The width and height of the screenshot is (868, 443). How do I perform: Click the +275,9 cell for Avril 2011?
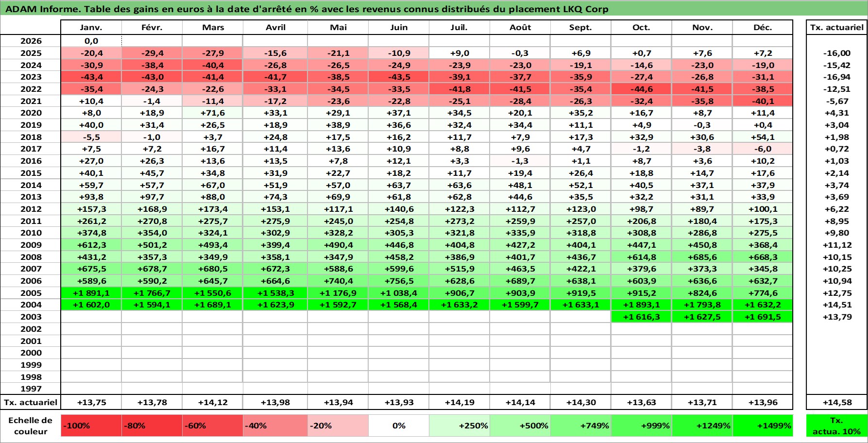275,221
